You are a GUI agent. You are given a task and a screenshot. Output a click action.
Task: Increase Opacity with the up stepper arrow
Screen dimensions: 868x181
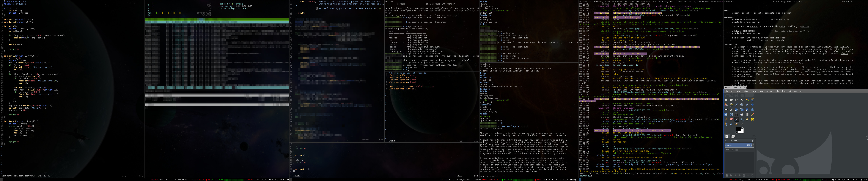point(753,144)
